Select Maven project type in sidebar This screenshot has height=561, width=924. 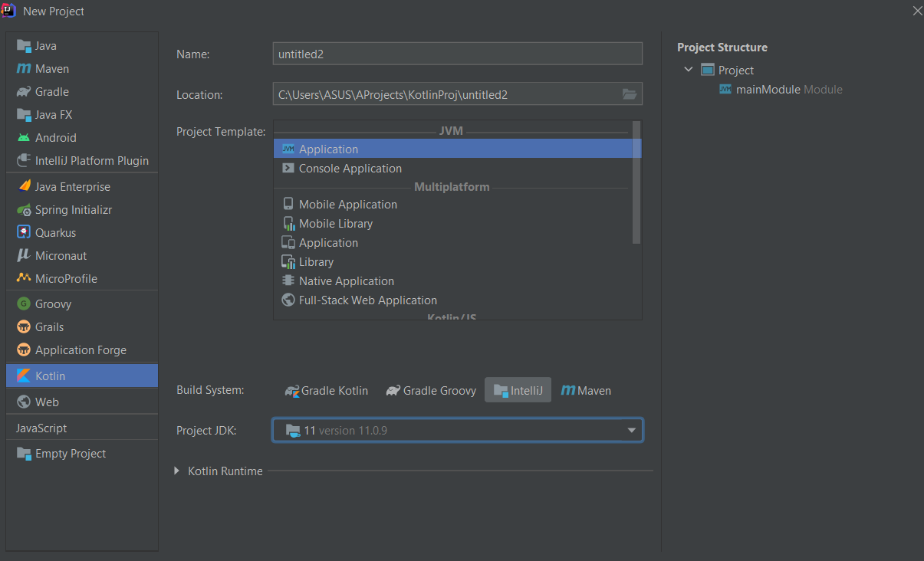51,69
